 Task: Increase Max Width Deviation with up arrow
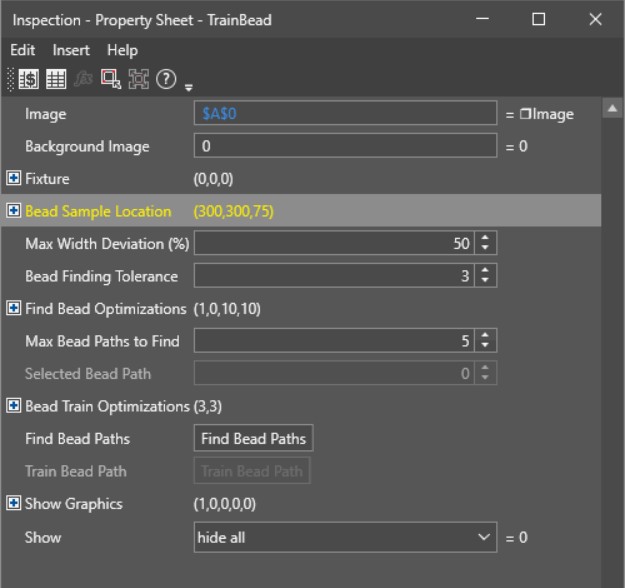pos(485,238)
